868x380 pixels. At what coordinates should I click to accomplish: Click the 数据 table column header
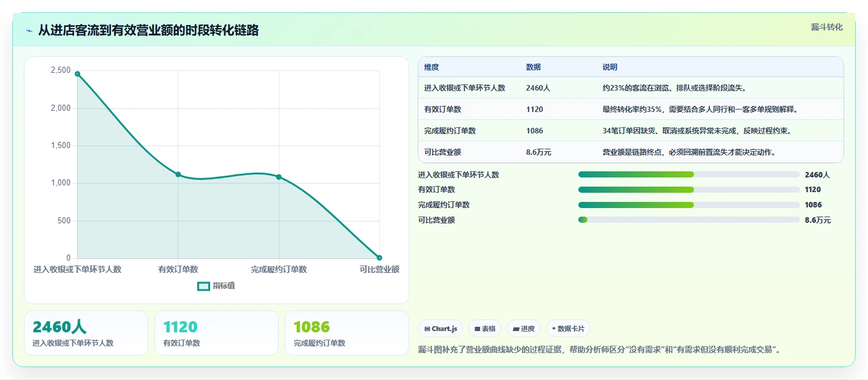pos(533,67)
